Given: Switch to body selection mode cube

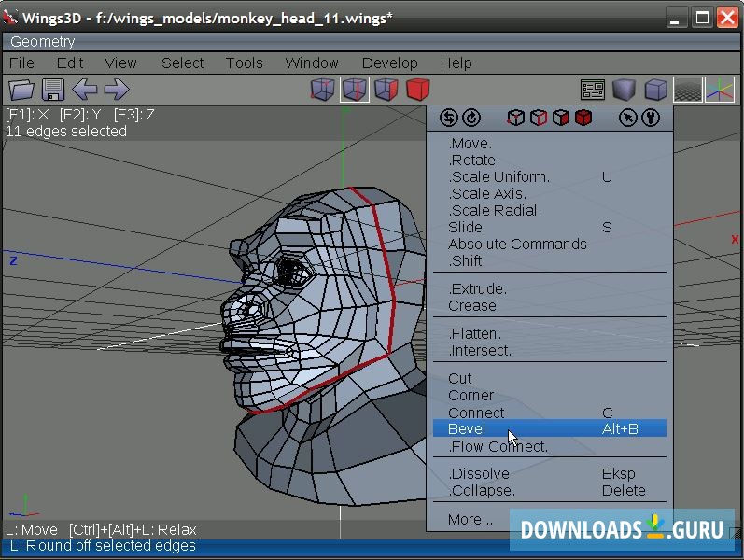Looking at the screenshot, I should click(417, 90).
